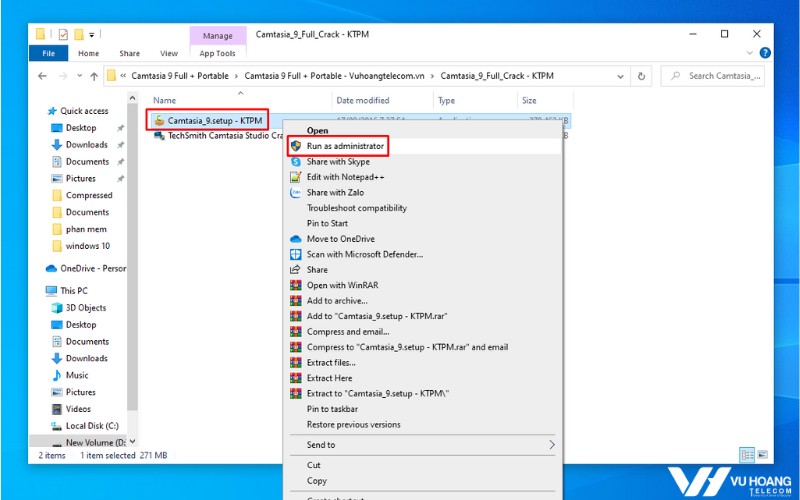Viewport: 800px width, 500px height.
Task: Open Customize Quick Access Toolbar dropdown
Action: (x=92, y=35)
